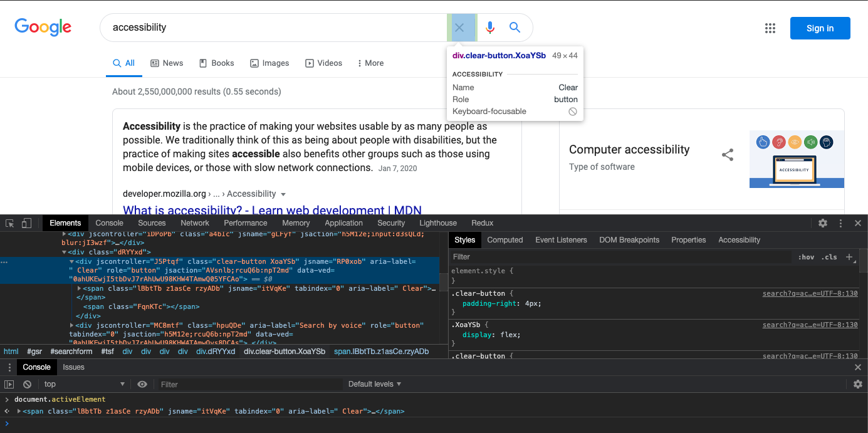Open the What is accessibility MDN link

(272, 210)
